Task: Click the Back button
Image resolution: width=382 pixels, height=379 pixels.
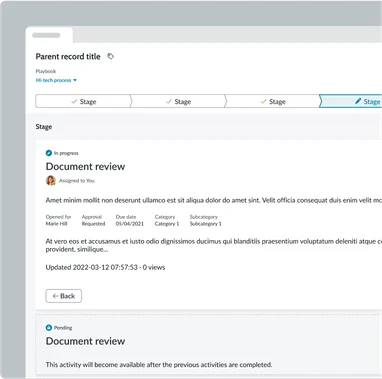Action: (x=64, y=296)
